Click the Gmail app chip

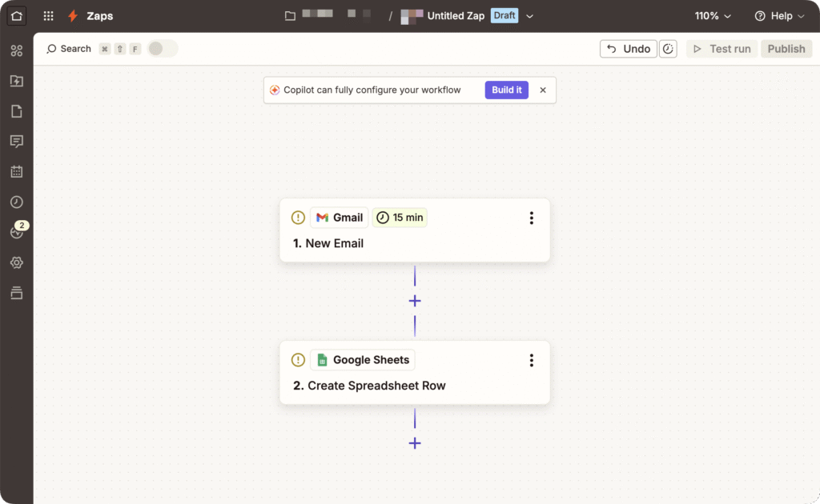(x=340, y=218)
